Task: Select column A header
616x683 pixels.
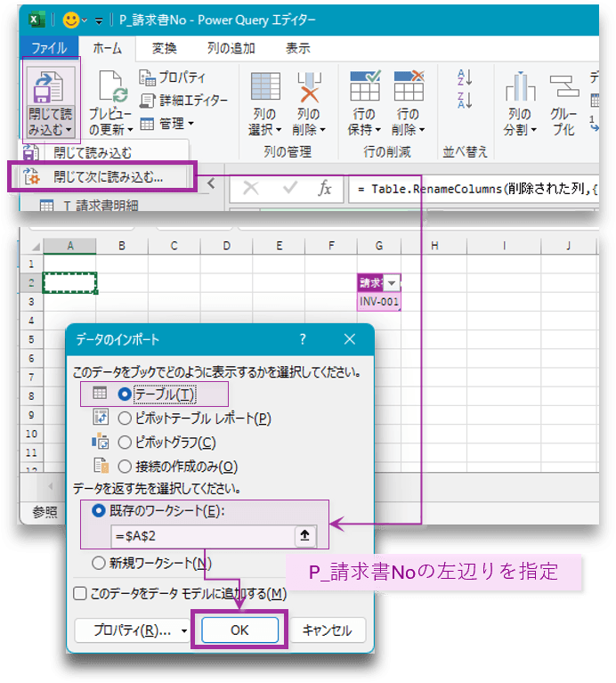Action: tap(69, 246)
